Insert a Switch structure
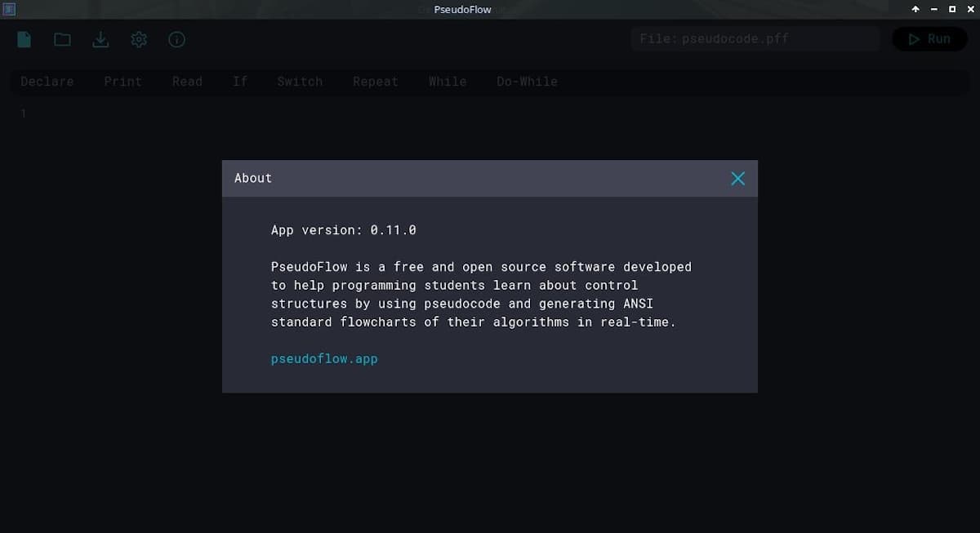This screenshot has width=980, height=533. click(x=300, y=82)
